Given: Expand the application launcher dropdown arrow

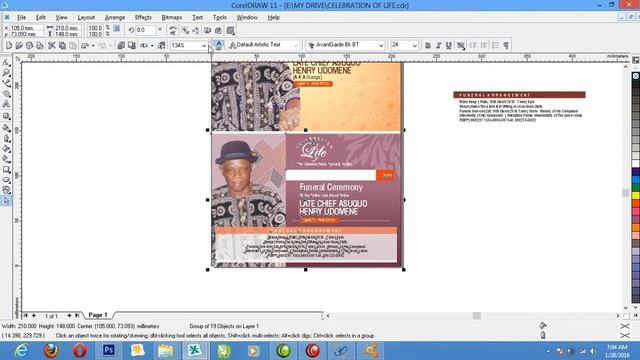Looking at the screenshot, I should coord(152,45).
